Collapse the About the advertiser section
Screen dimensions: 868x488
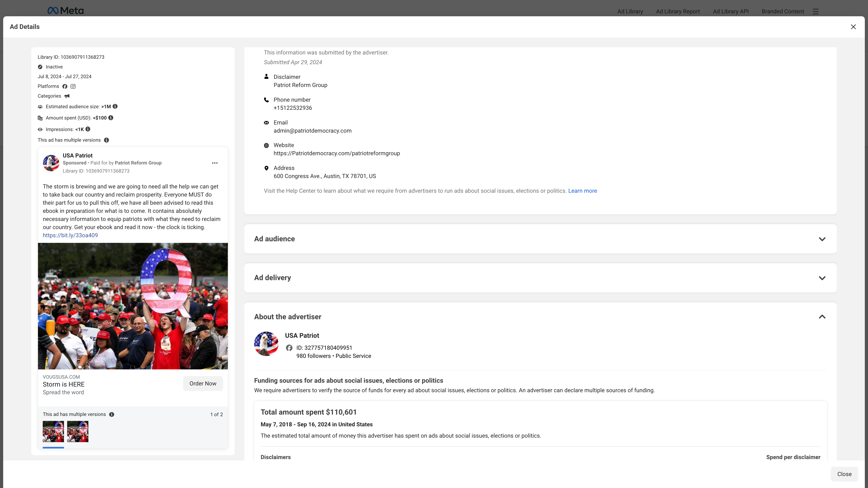click(x=822, y=317)
